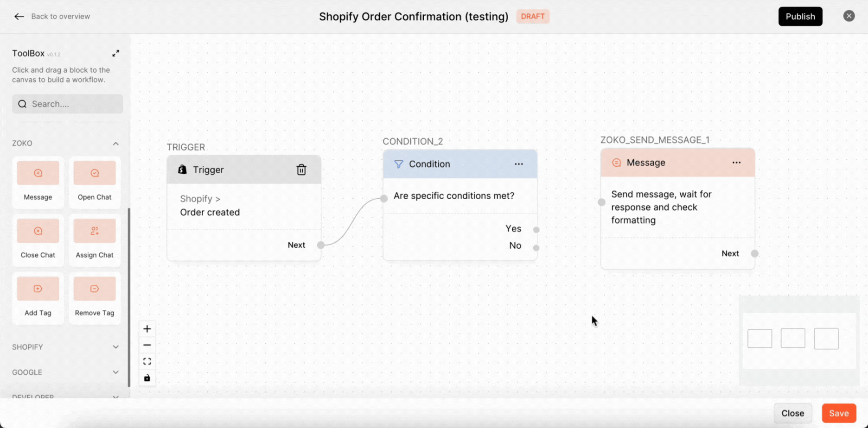Select the Trigger node header
Viewport: 868px width, 428px height.
(x=244, y=170)
